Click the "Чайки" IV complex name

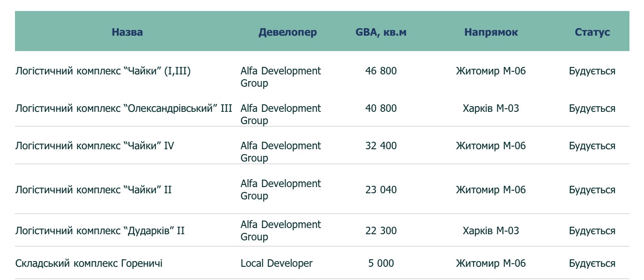(x=94, y=145)
